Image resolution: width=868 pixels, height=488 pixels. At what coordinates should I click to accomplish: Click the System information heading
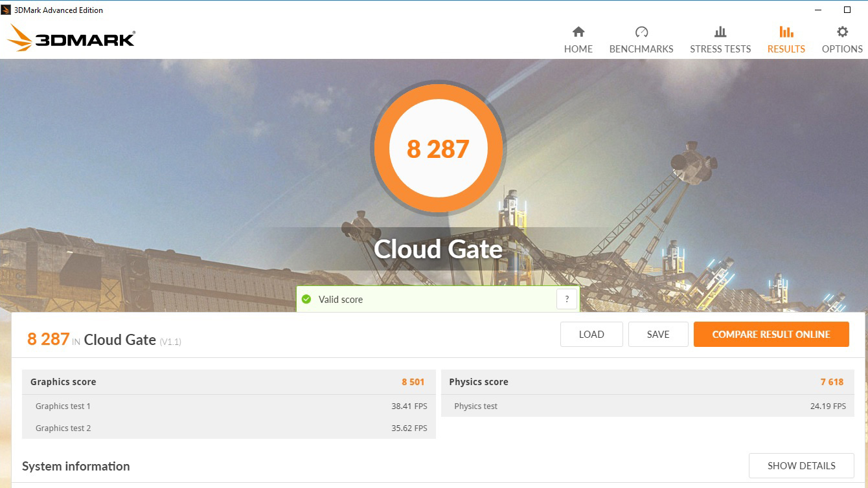[76, 466]
